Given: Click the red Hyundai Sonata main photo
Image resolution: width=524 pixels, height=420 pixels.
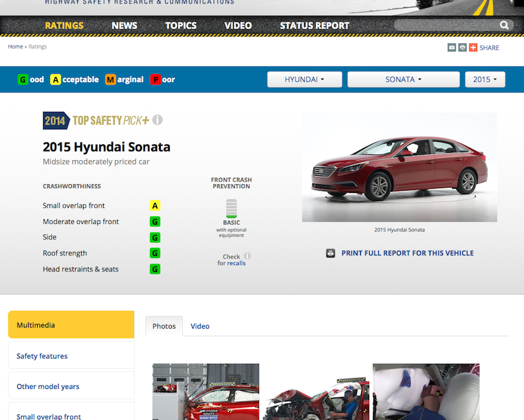Looking at the screenshot, I should [399, 167].
